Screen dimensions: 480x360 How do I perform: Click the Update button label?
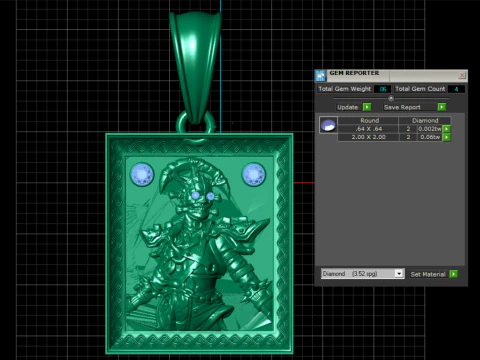(347, 107)
